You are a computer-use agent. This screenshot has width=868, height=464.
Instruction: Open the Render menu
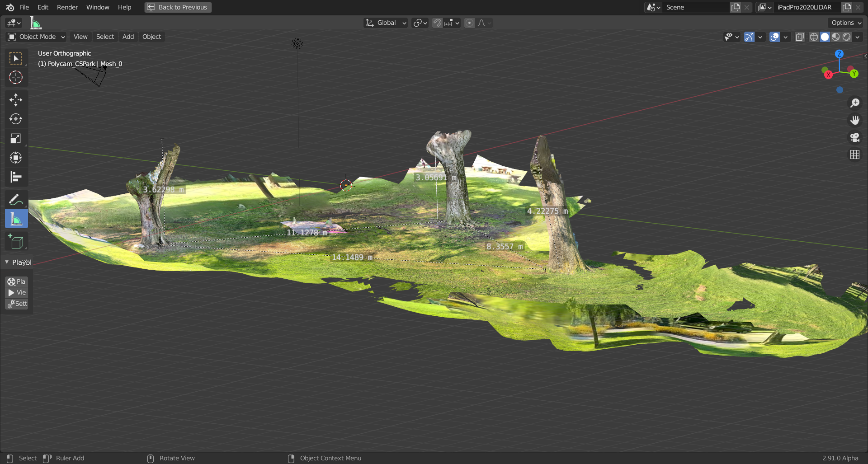click(x=67, y=7)
